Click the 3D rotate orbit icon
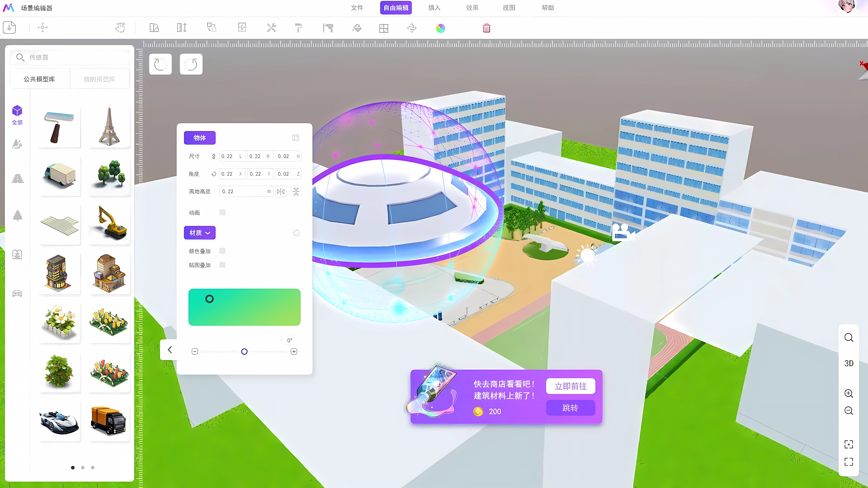This screenshot has height=488, width=868. 412,28
